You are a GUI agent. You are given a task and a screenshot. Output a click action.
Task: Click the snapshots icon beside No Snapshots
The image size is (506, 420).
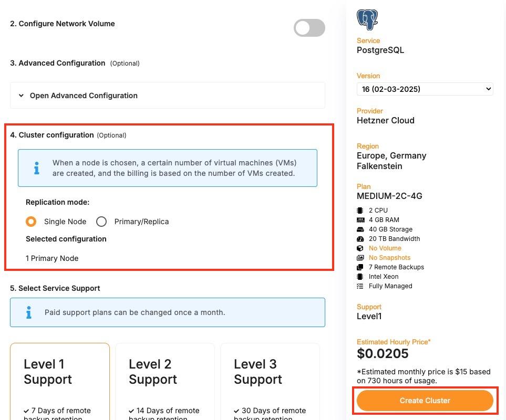(x=360, y=258)
